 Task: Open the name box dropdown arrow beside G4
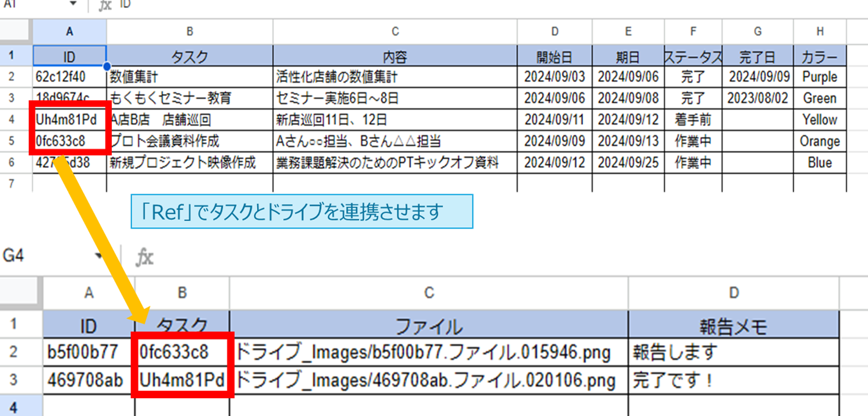(98, 256)
